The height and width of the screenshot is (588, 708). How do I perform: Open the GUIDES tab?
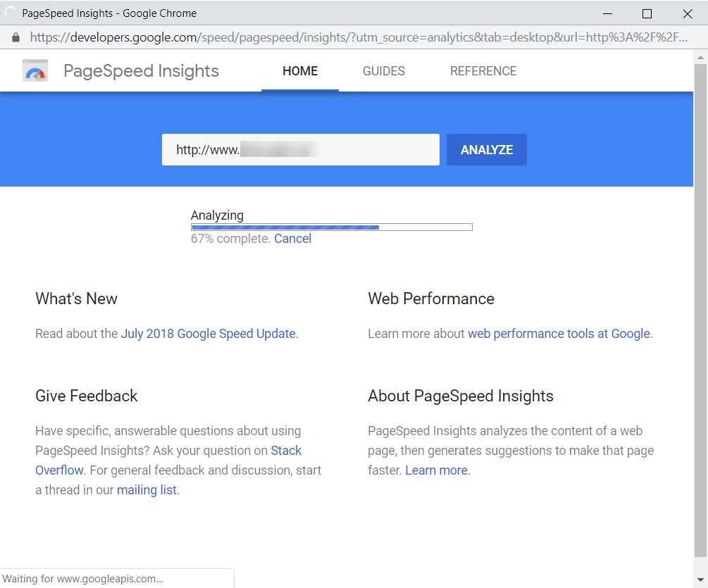click(384, 71)
